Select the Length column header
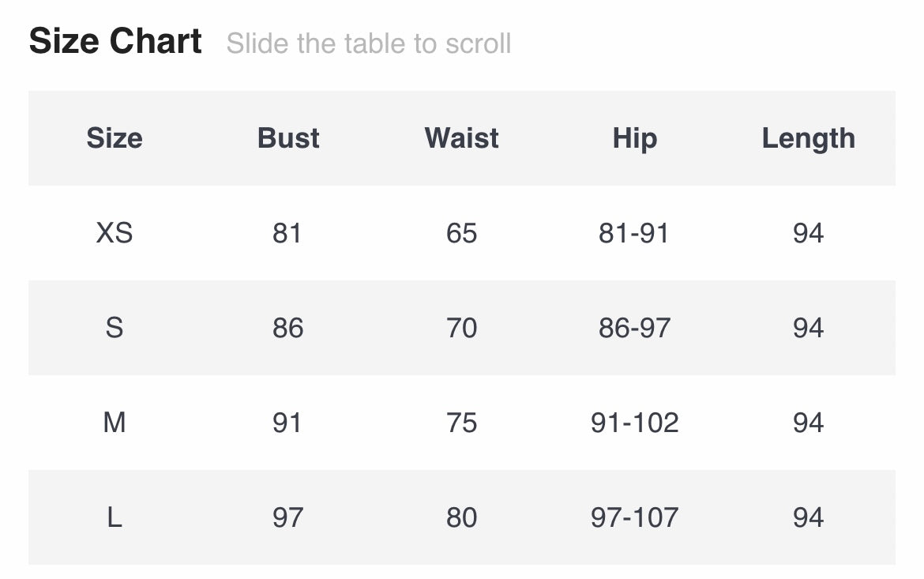Image resolution: width=924 pixels, height=579 pixels. [808, 138]
